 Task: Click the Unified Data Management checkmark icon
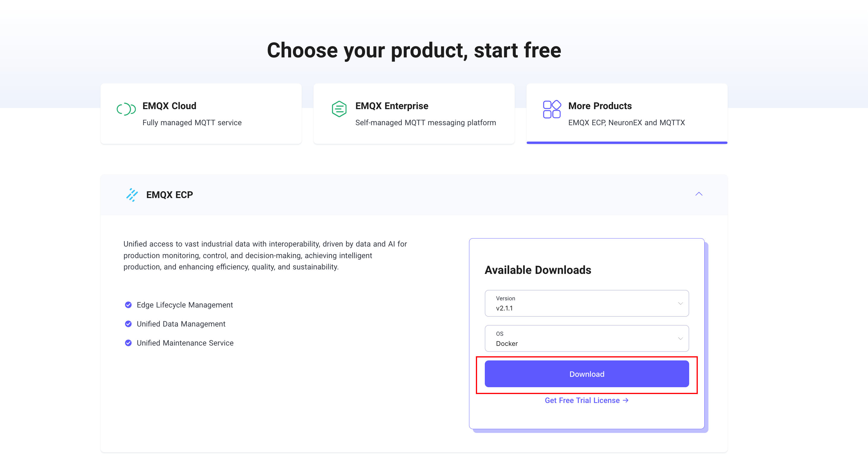(x=128, y=324)
